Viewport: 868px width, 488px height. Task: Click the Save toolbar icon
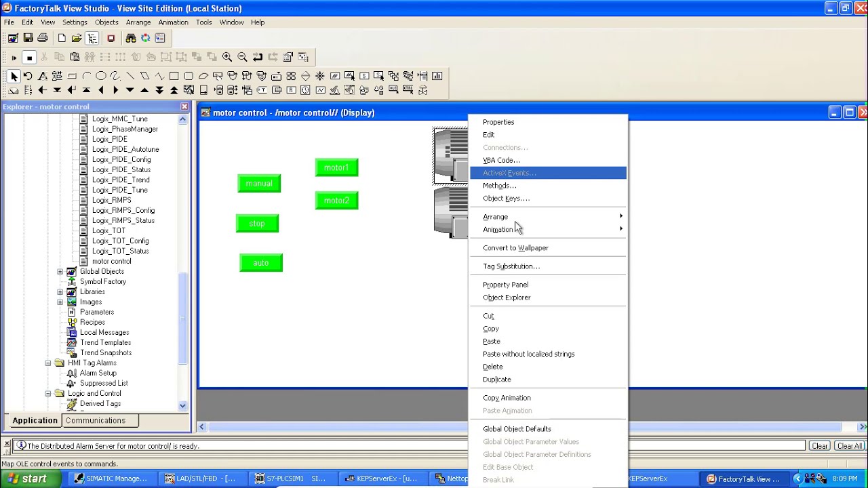click(28, 38)
